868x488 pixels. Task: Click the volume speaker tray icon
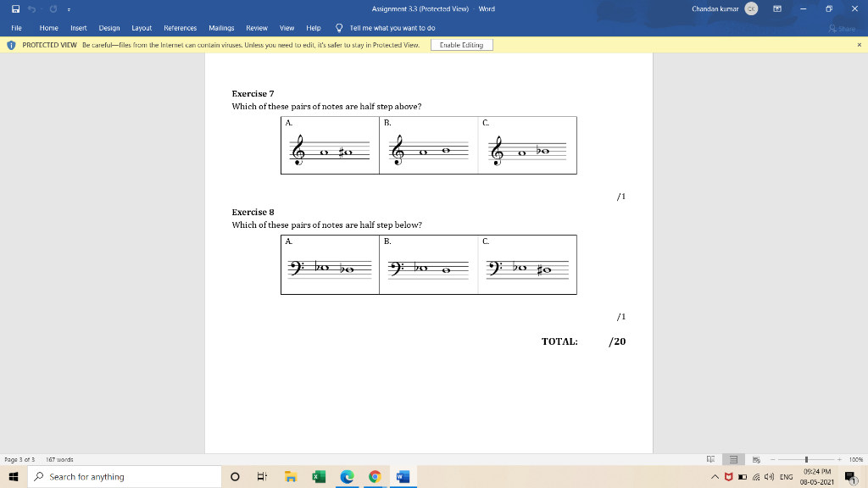[x=769, y=477]
